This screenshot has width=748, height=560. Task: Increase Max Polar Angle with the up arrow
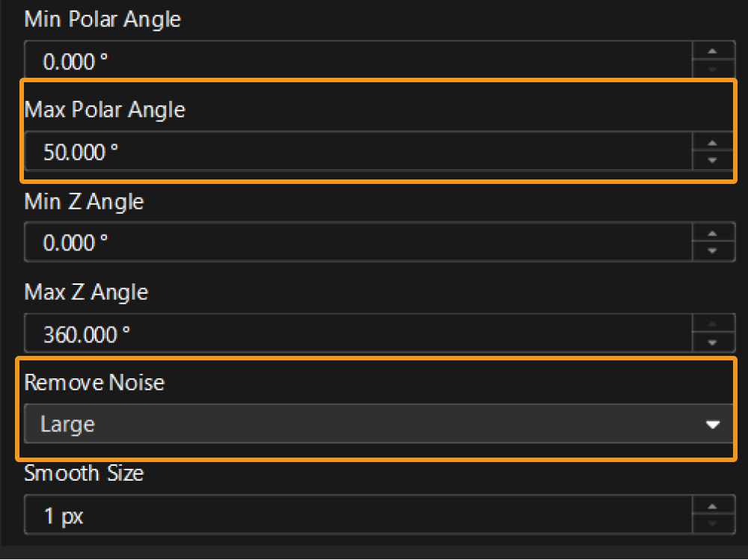pyautogui.click(x=713, y=144)
